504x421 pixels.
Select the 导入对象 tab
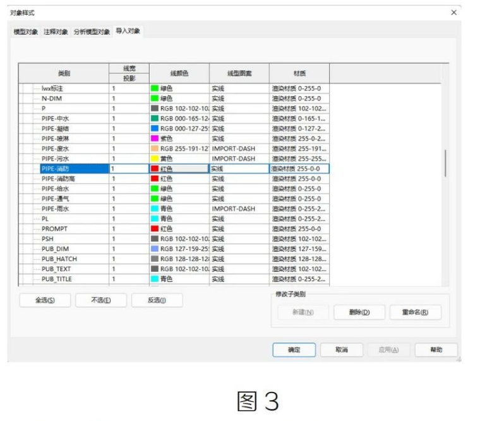pos(128,31)
